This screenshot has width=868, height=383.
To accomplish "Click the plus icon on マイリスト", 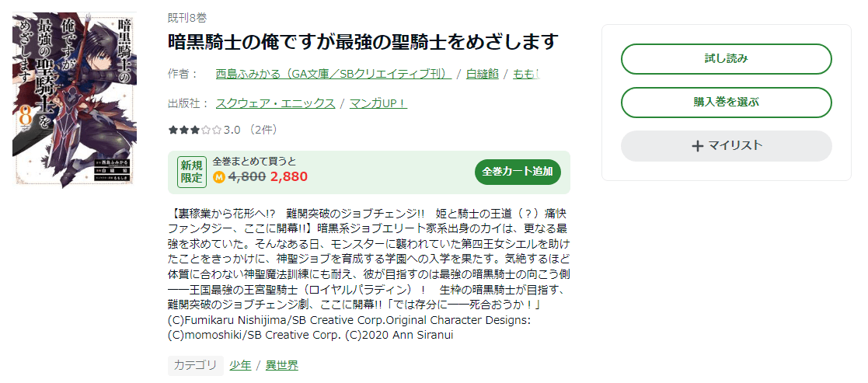I will tap(697, 146).
